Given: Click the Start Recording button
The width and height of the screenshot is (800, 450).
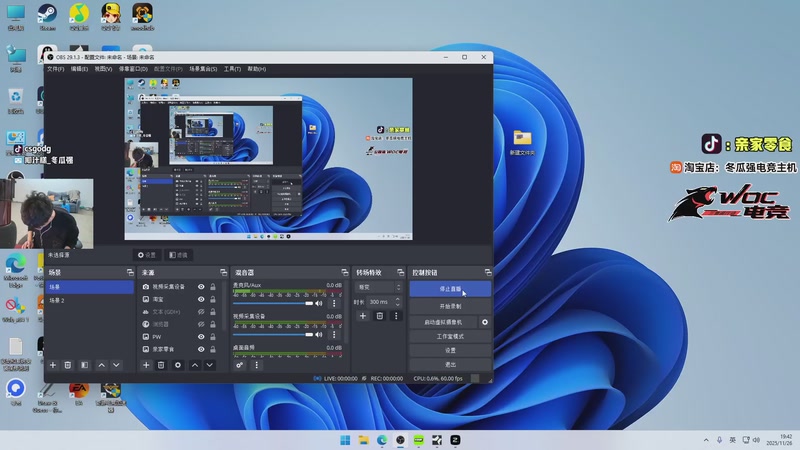Looking at the screenshot, I should [450, 306].
